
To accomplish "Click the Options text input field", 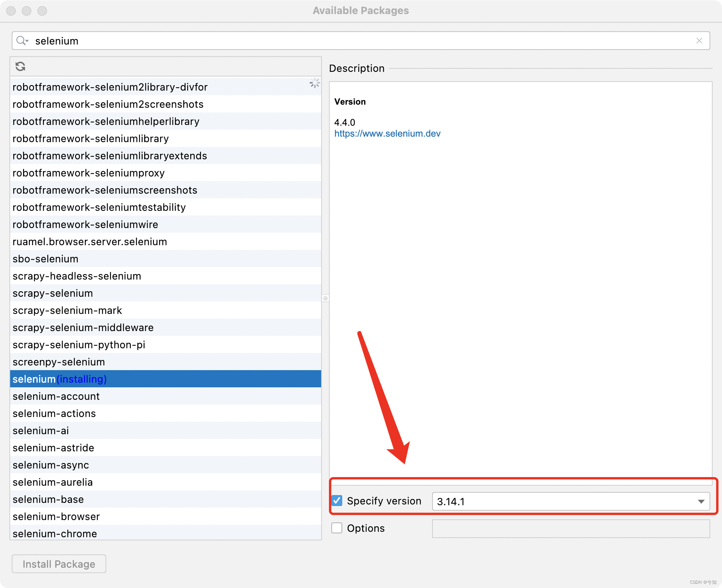I will coord(571,529).
